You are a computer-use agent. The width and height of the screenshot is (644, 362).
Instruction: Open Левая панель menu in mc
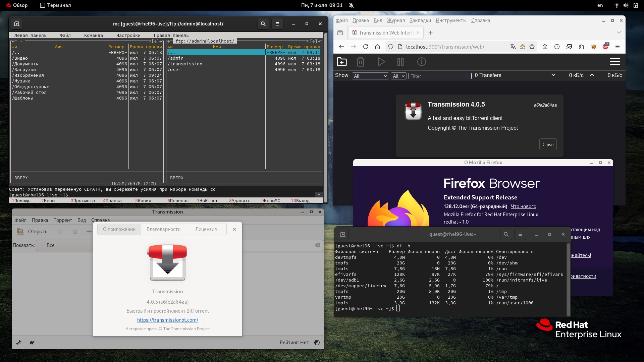(x=30, y=35)
